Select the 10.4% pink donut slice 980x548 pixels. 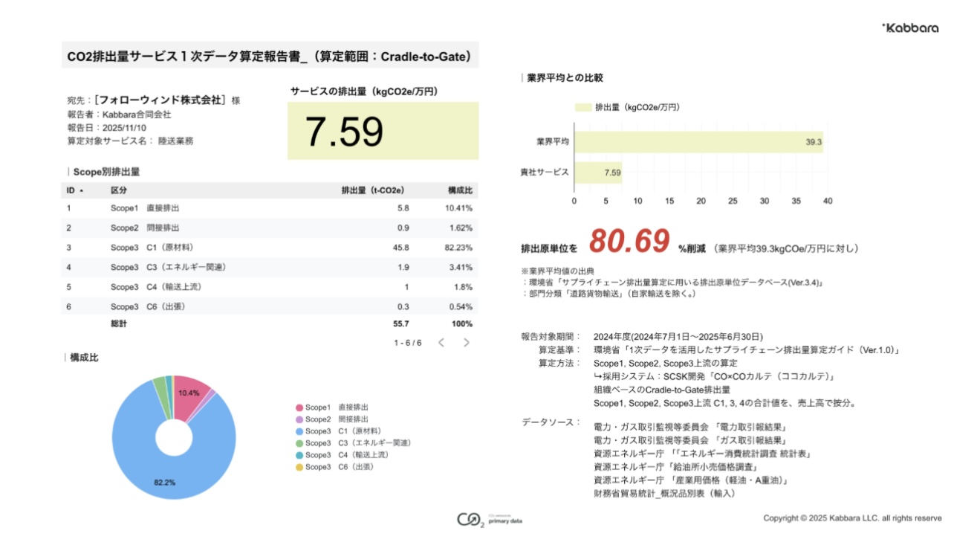[190, 396]
